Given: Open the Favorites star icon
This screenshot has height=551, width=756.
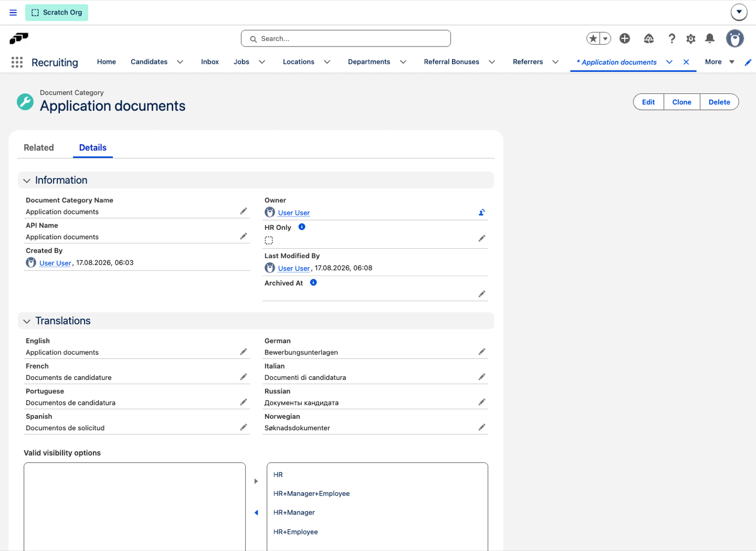Looking at the screenshot, I should click(593, 38).
